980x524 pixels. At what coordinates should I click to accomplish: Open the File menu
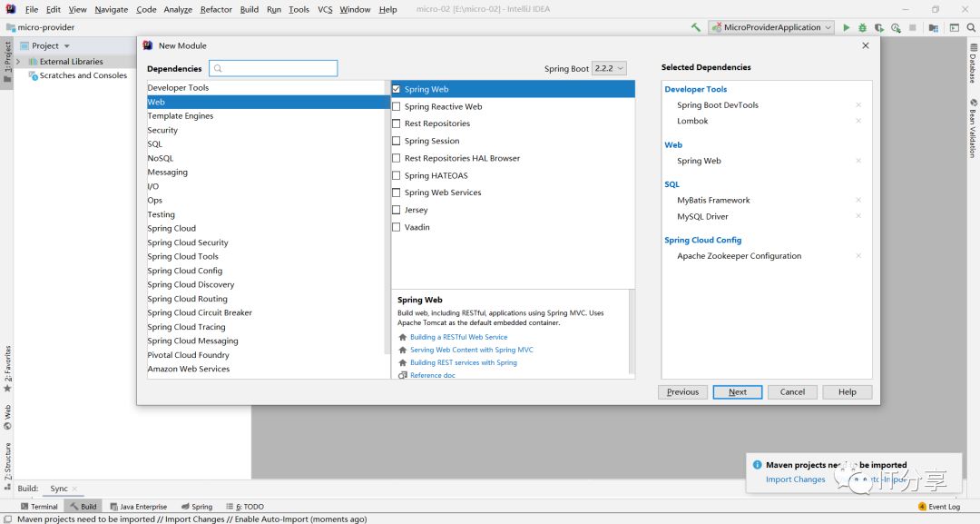pos(31,9)
